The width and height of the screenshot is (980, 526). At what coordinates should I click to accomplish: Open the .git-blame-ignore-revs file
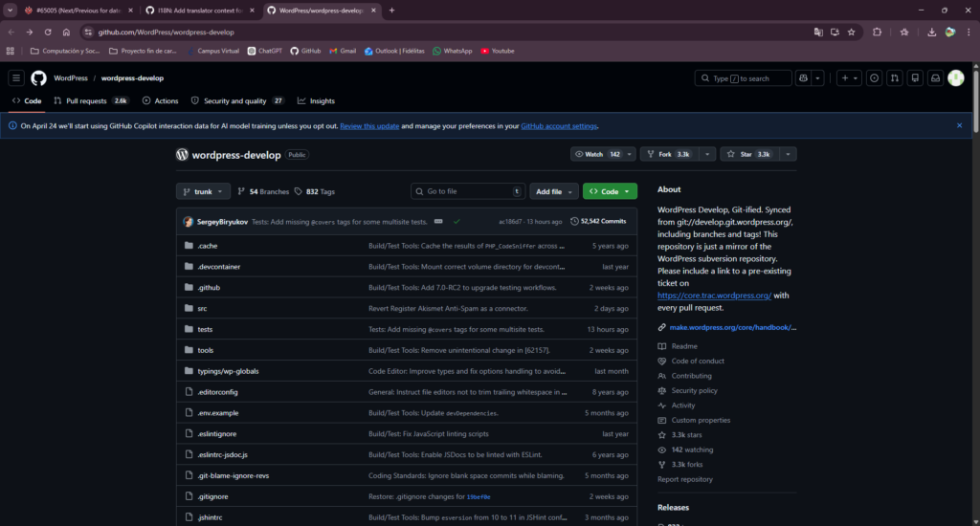click(x=234, y=476)
